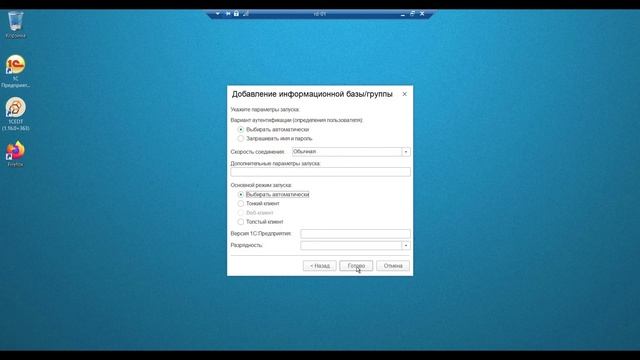Image resolution: width=640 pixels, height=360 pixels.
Task: Restore down the remote session window
Action: 412,13
